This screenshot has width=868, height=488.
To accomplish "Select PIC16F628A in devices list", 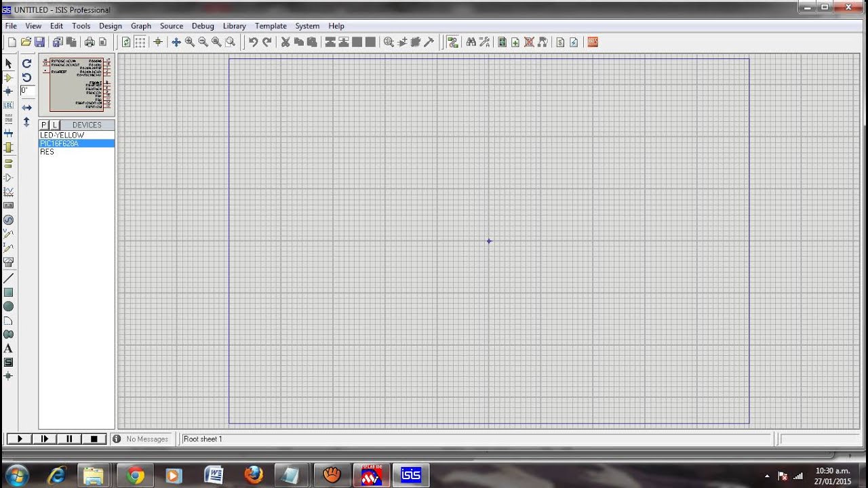I will pyautogui.click(x=77, y=144).
